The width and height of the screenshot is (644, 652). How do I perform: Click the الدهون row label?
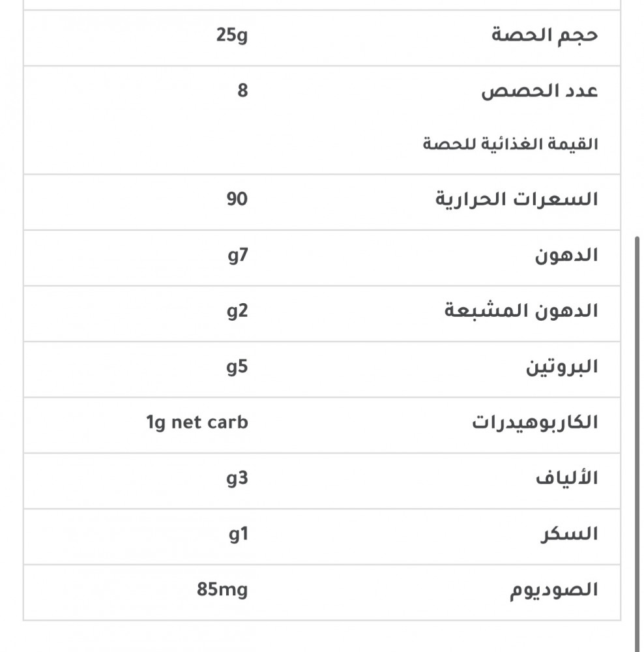coord(566,255)
